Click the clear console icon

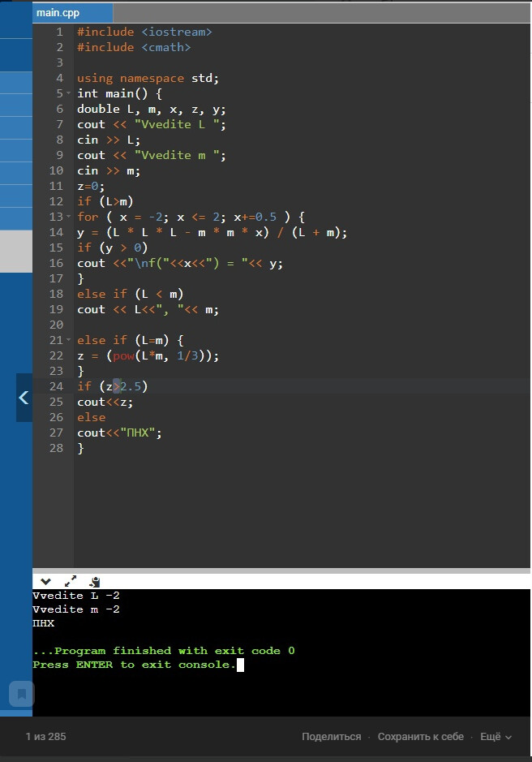95,581
